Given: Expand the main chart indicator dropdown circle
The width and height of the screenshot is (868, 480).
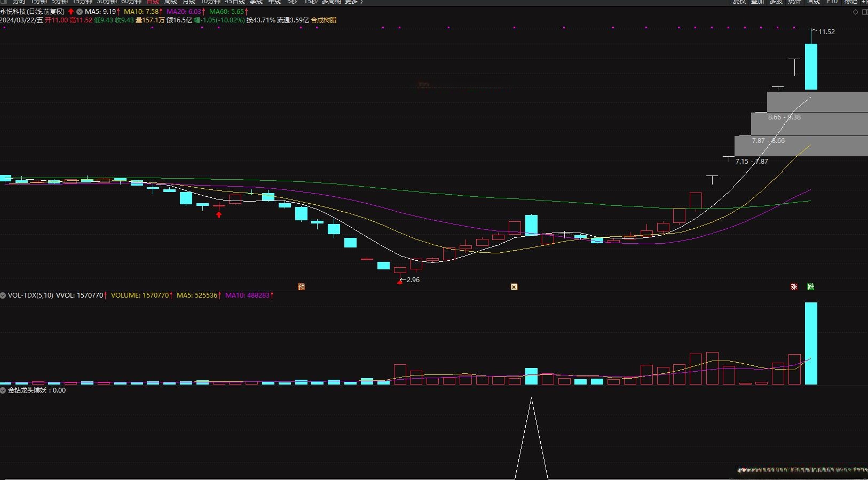Looking at the screenshot, I should tap(80, 12).
